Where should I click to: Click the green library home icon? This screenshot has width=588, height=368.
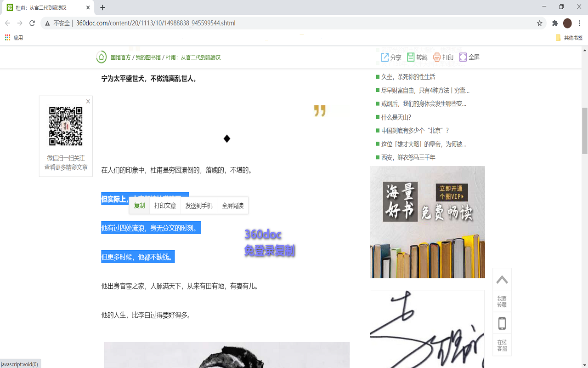tap(101, 57)
